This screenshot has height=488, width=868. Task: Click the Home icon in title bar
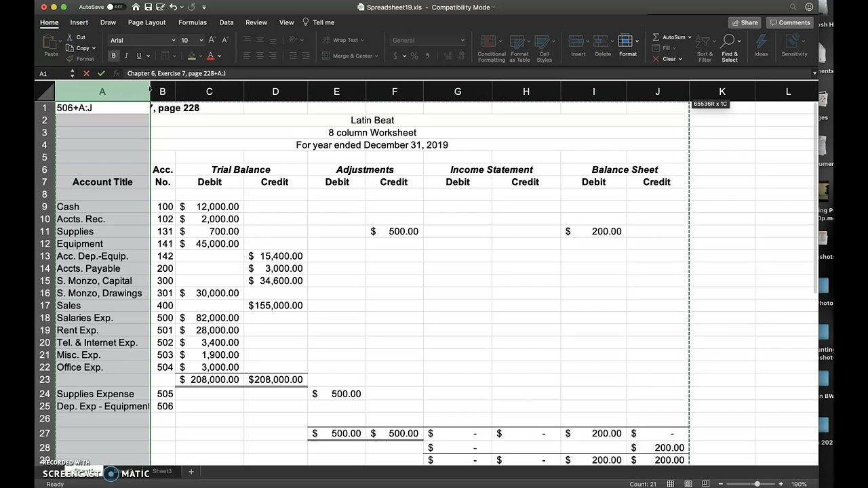(x=136, y=7)
